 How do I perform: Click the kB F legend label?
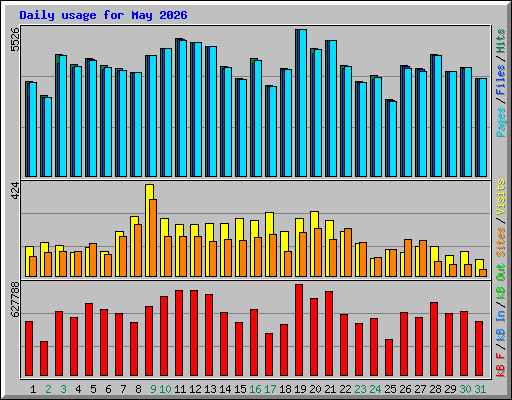500,365
